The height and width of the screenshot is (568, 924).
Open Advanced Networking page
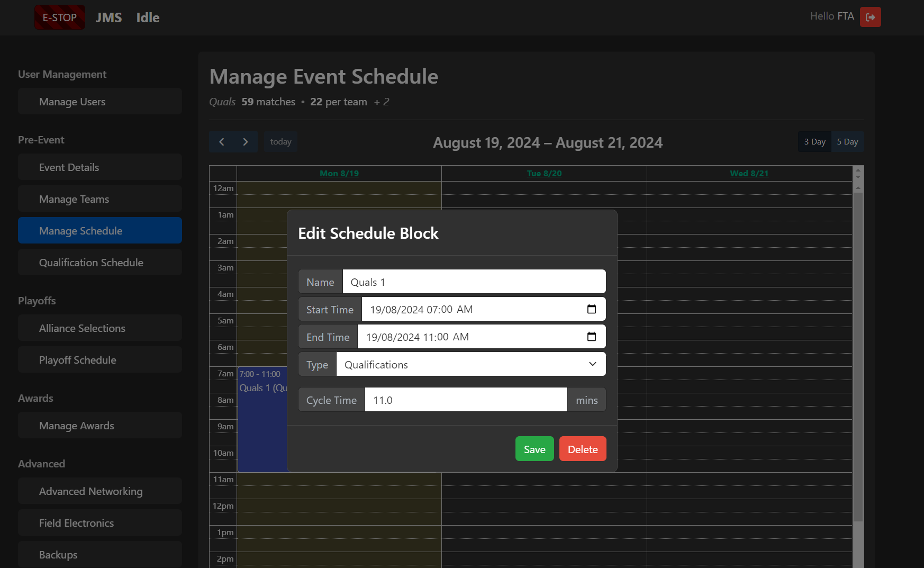click(100, 491)
